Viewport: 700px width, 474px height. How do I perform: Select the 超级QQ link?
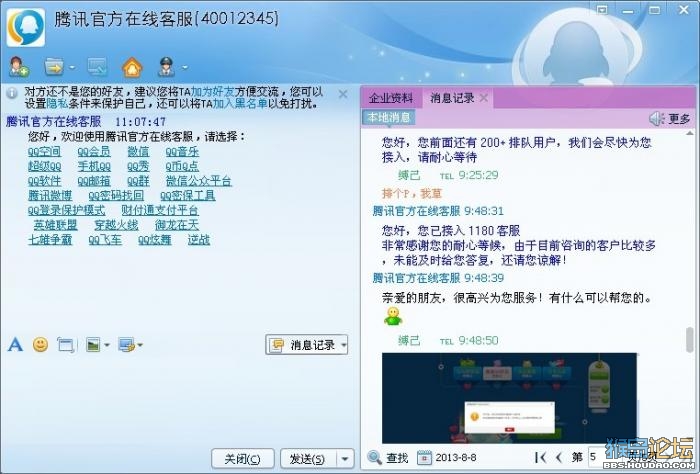tap(45, 166)
